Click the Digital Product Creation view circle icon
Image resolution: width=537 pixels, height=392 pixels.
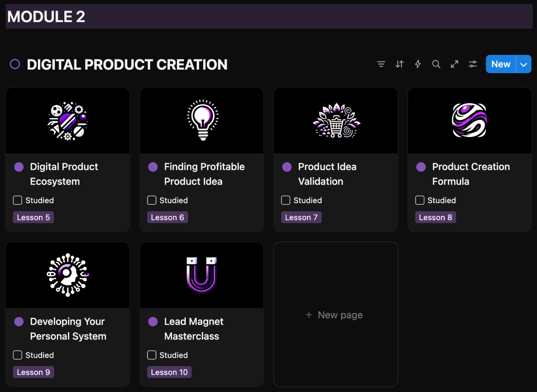[15, 64]
